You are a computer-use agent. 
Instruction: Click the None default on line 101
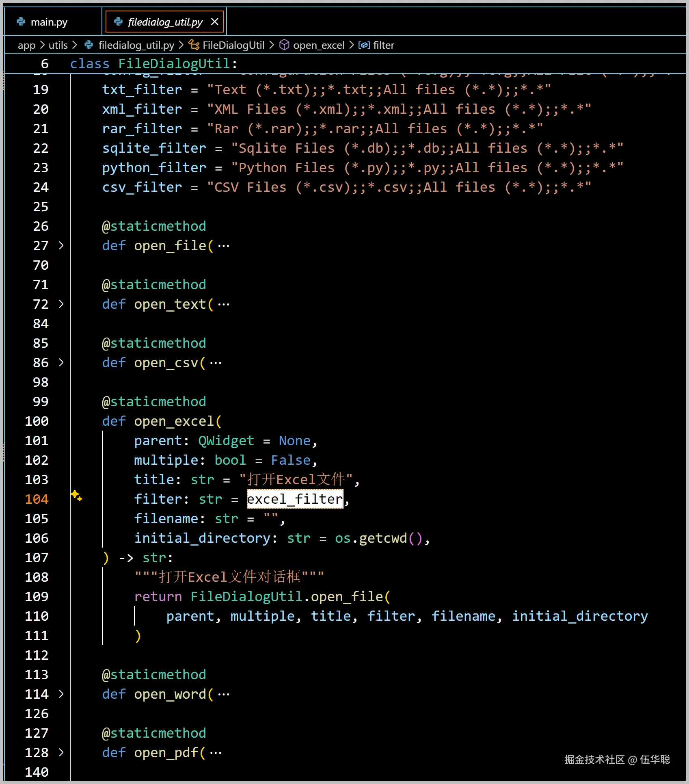(295, 441)
